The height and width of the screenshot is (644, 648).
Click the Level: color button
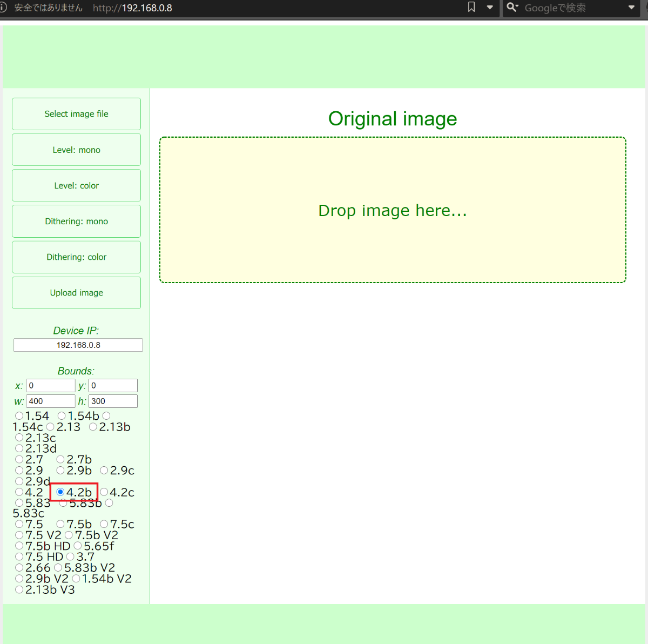[76, 185]
